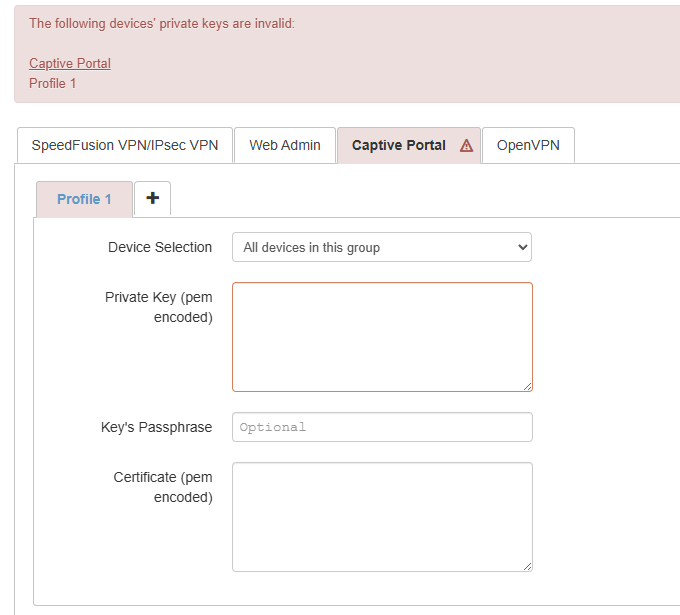Click the warning triangle icon on Captive Portal tab
Image resolution: width=680 pixels, height=615 pixels.
point(466,145)
